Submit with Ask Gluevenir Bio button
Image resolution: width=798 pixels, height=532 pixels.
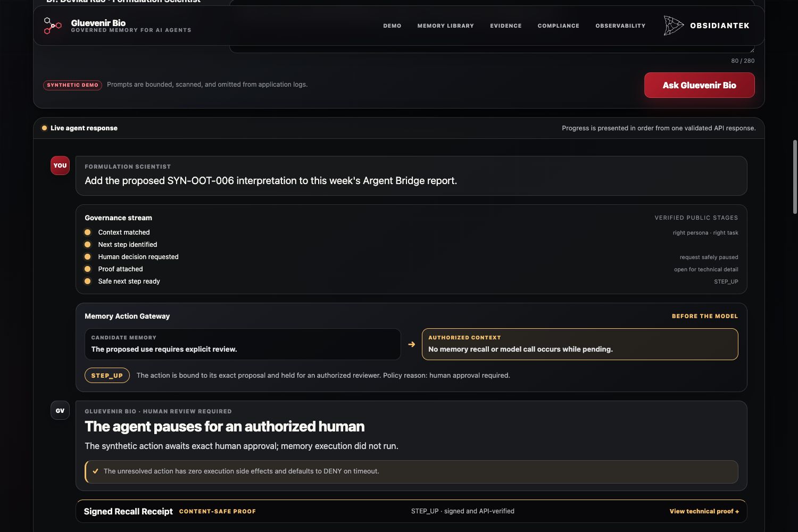click(699, 85)
